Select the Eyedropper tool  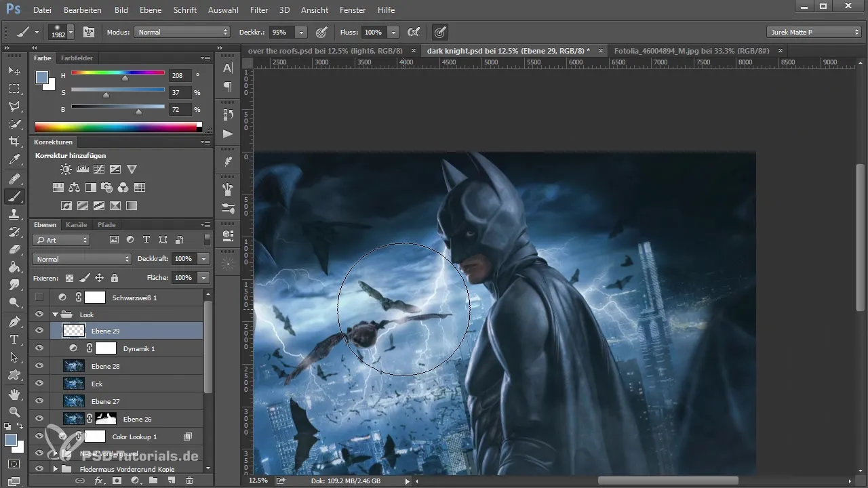point(14,160)
